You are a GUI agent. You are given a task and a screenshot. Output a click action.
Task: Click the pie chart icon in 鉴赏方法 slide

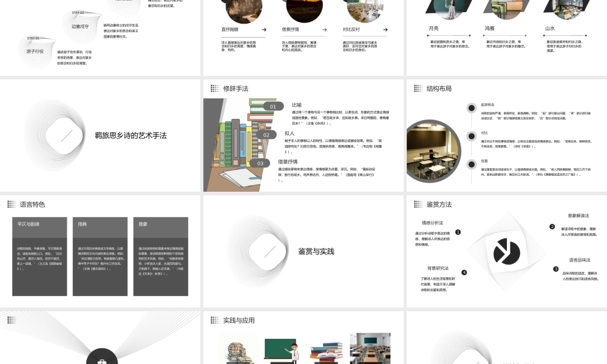coord(506,251)
